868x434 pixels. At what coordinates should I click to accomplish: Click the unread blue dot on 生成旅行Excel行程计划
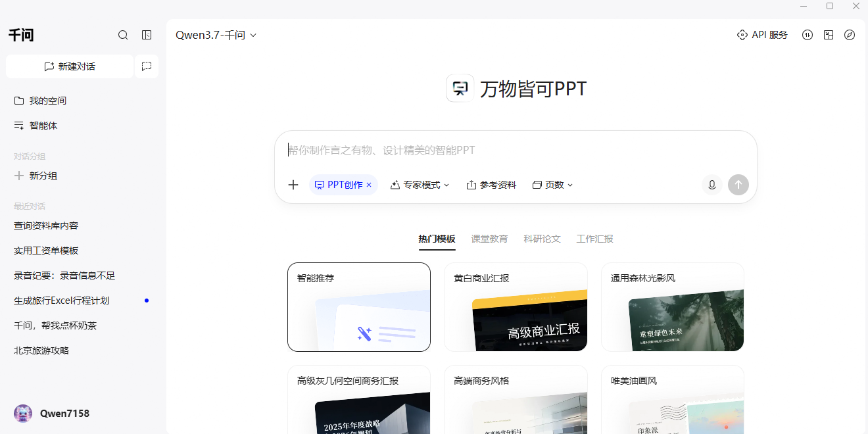coord(147,301)
